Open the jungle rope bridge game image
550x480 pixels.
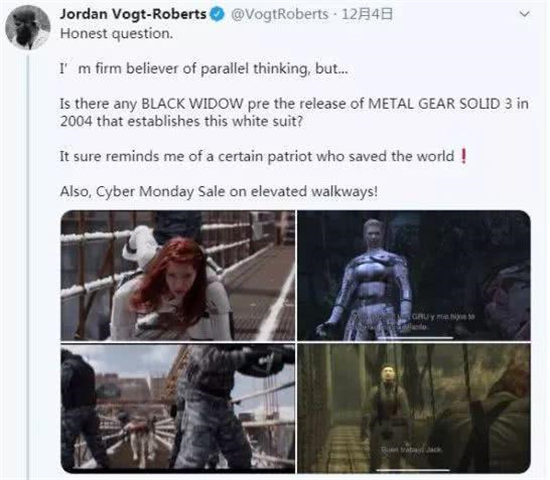[x=414, y=409]
